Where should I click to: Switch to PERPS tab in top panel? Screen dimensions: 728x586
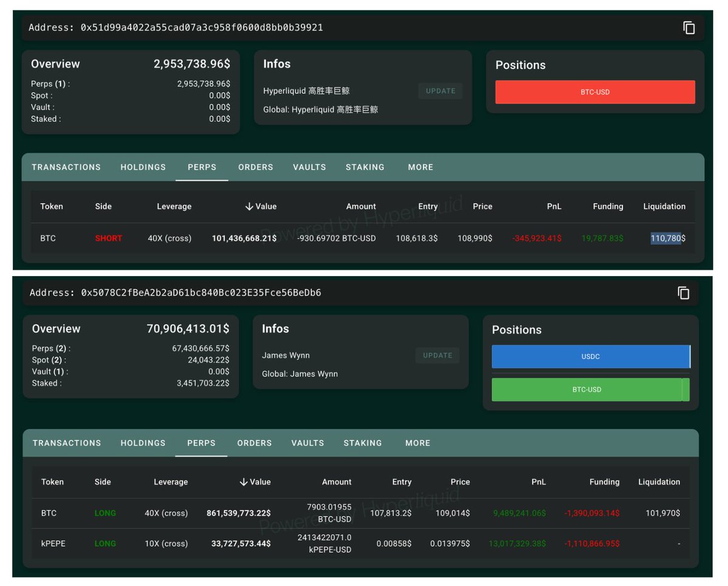[202, 167]
